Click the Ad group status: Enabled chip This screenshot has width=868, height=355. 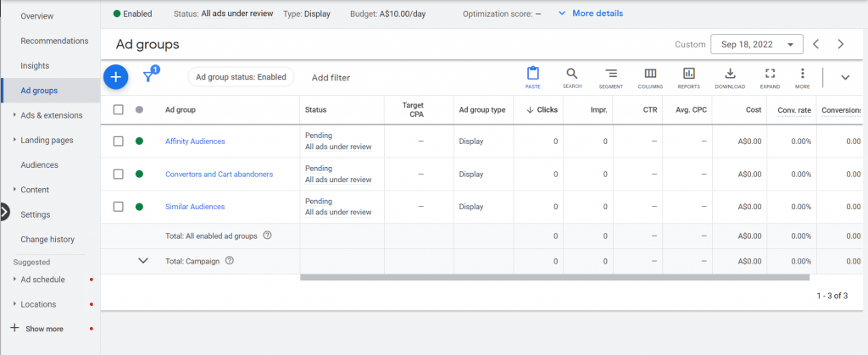pos(241,77)
